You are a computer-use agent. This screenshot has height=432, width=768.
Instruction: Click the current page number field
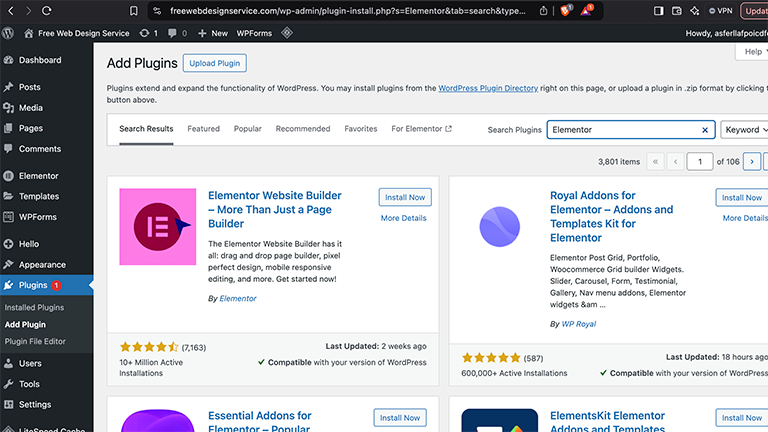pos(699,162)
